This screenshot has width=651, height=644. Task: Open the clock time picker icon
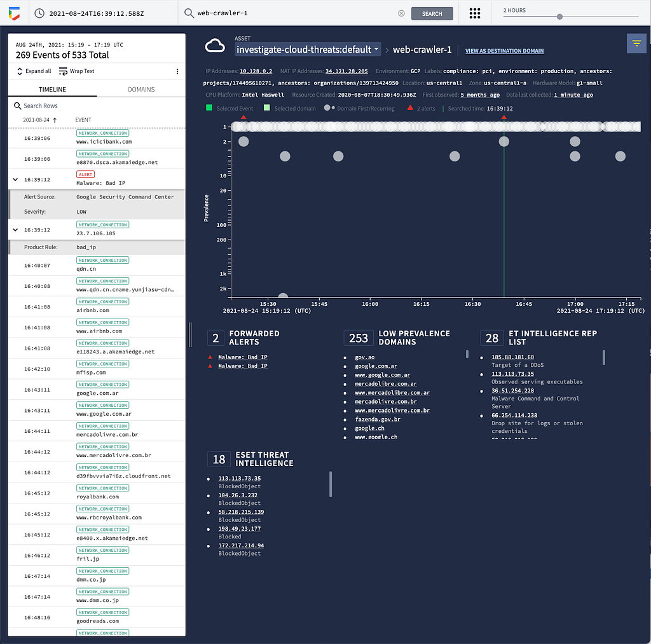(39, 13)
